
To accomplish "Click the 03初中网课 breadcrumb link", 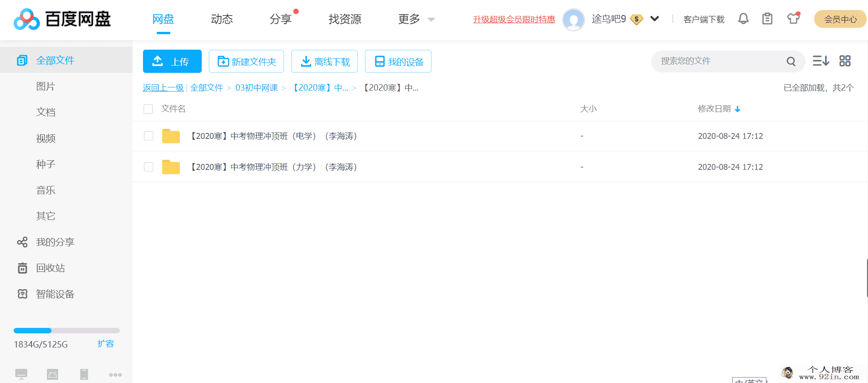I will pyautogui.click(x=256, y=87).
